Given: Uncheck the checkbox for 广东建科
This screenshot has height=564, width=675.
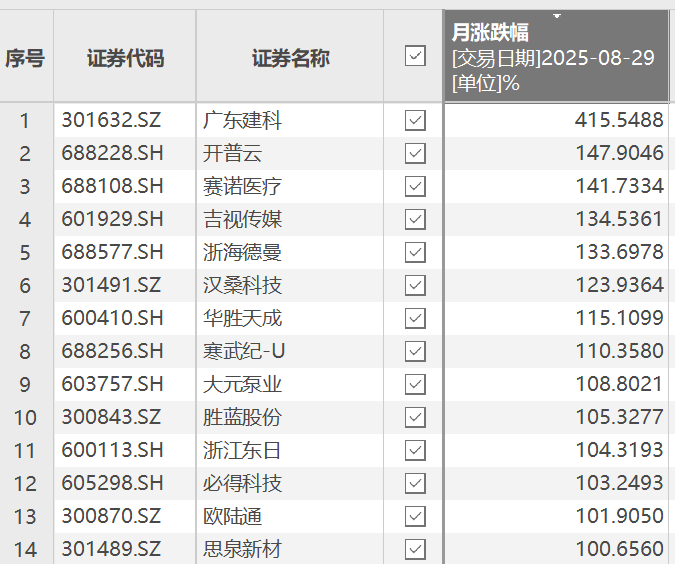Looking at the screenshot, I should point(415,121).
